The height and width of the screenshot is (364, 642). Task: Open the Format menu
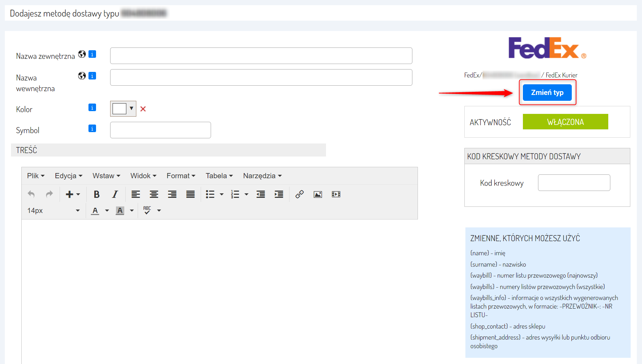(181, 176)
